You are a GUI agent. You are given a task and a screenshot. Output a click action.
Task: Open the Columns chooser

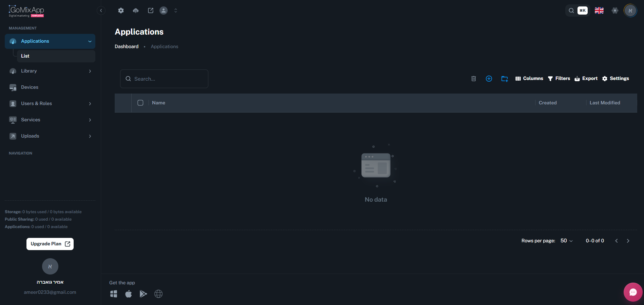tap(529, 79)
